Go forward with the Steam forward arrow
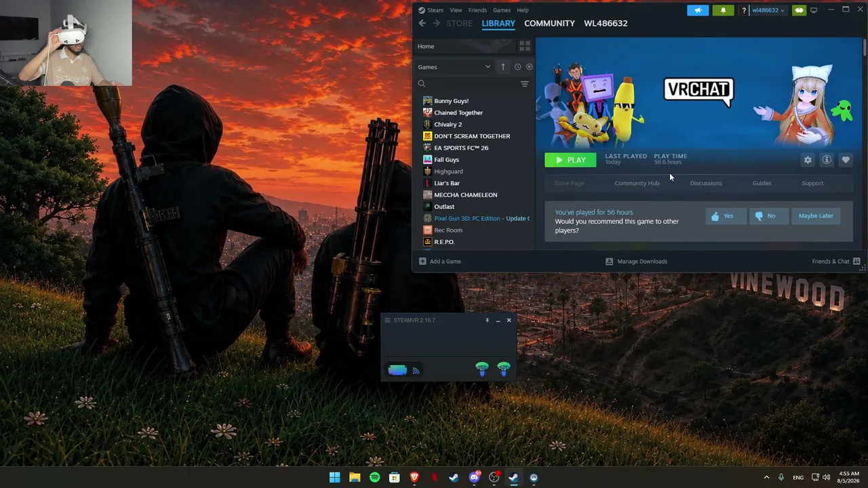This screenshot has width=868, height=488. [436, 23]
